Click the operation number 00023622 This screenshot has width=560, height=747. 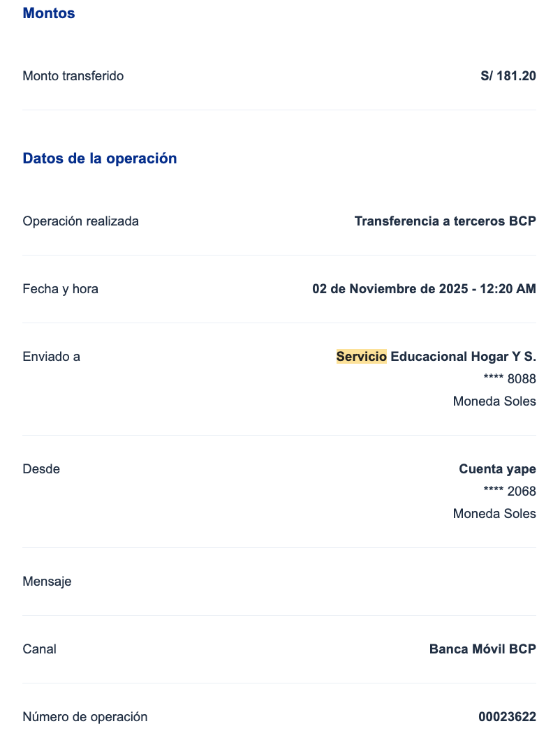tap(507, 717)
